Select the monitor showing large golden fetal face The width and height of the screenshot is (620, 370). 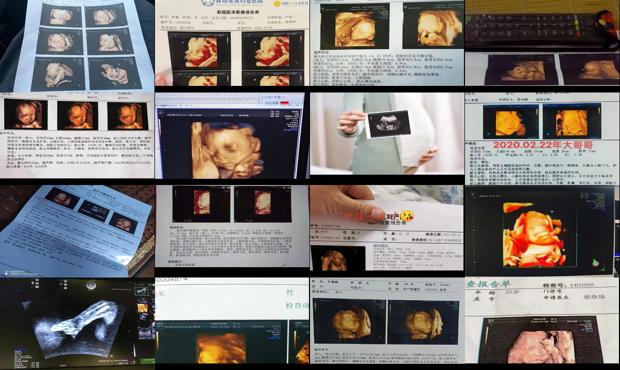coord(231,136)
